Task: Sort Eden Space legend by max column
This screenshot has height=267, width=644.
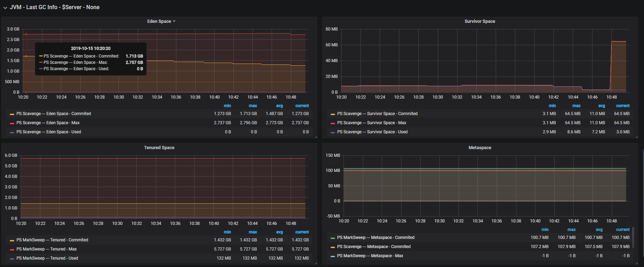Action: pyautogui.click(x=253, y=106)
